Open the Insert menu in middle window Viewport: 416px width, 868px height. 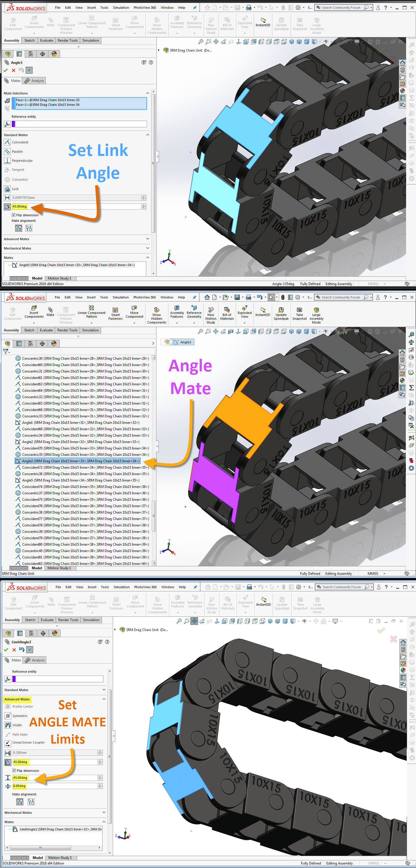coord(91,297)
